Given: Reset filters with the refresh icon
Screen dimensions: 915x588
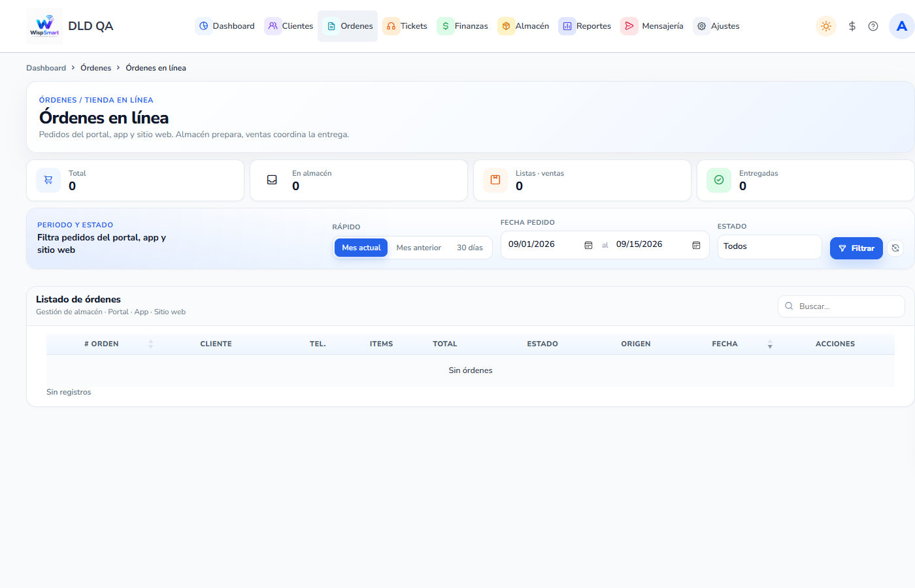Looking at the screenshot, I should (895, 248).
